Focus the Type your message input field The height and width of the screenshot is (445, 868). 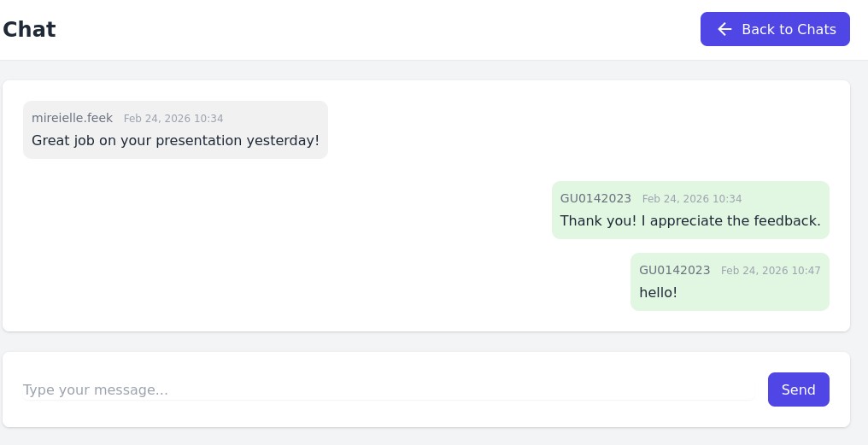387,389
